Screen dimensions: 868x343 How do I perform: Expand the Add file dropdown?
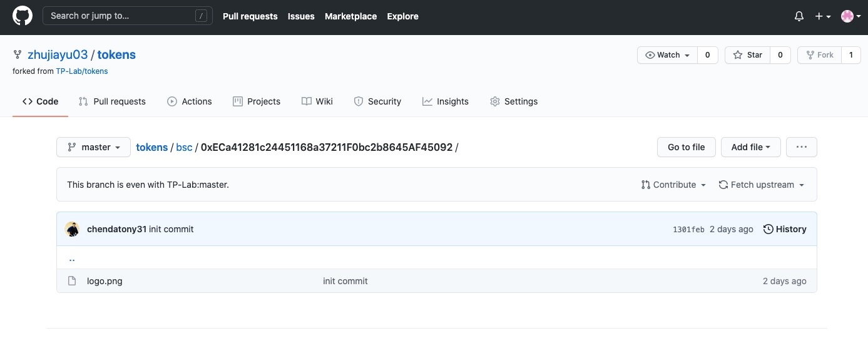750,147
